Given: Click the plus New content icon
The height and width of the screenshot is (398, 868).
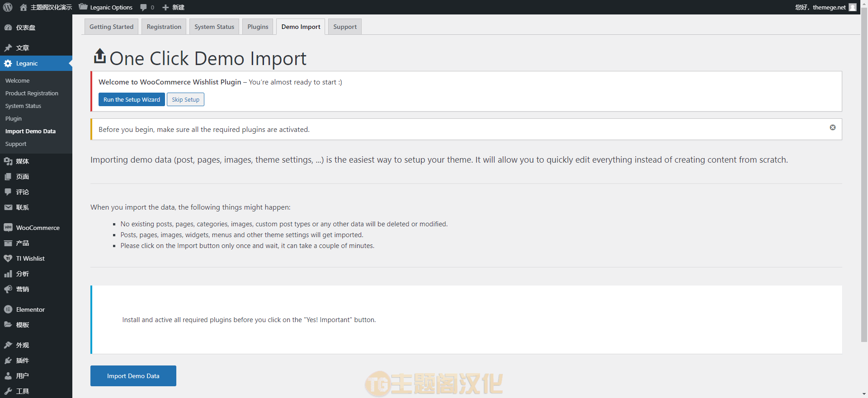Looking at the screenshot, I should [x=165, y=7].
